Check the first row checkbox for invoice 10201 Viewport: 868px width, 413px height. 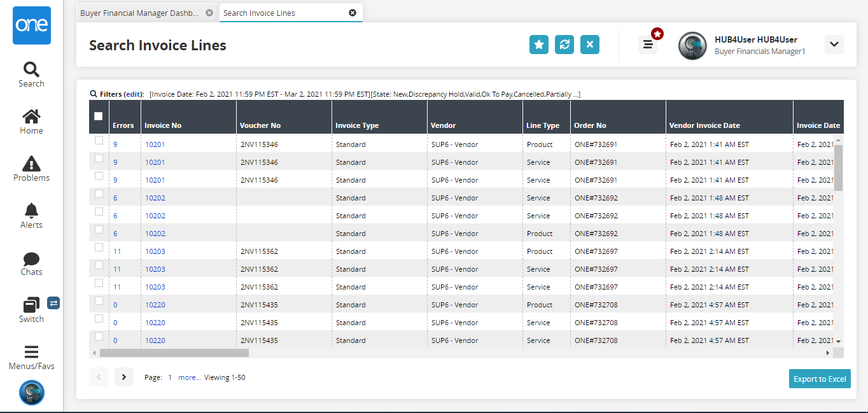pyautogui.click(x=99, y=141)
